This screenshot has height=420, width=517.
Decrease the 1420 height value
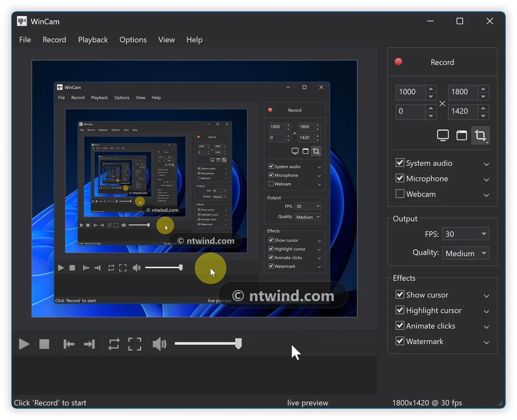483,115
